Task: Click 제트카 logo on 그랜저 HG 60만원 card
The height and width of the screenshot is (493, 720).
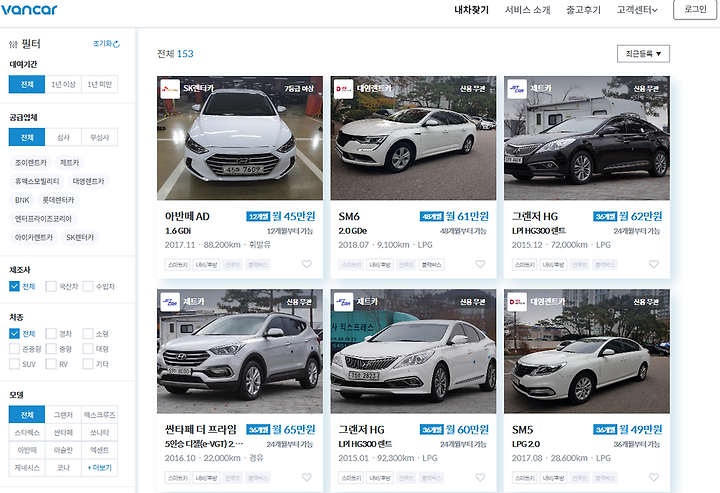Action: click(343, 302)
